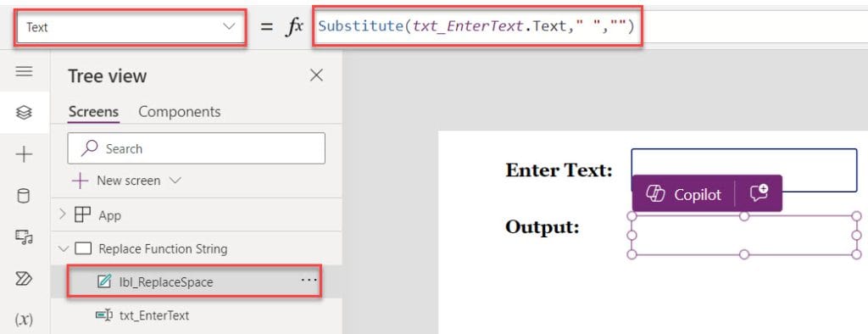Select txt_EnterText in the tree

click(x=154, y=315)
